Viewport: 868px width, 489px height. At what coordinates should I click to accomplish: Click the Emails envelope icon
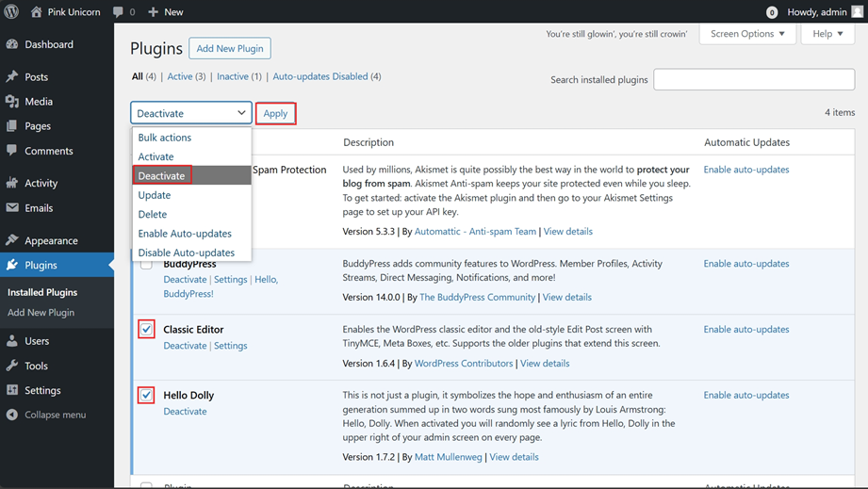pyautogui.click(x=12, y=207)
